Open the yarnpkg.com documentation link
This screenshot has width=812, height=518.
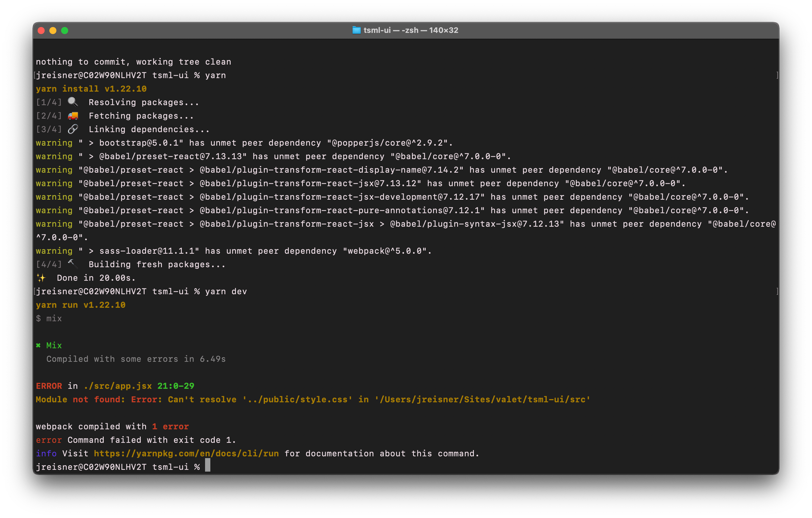pos(186,453)
